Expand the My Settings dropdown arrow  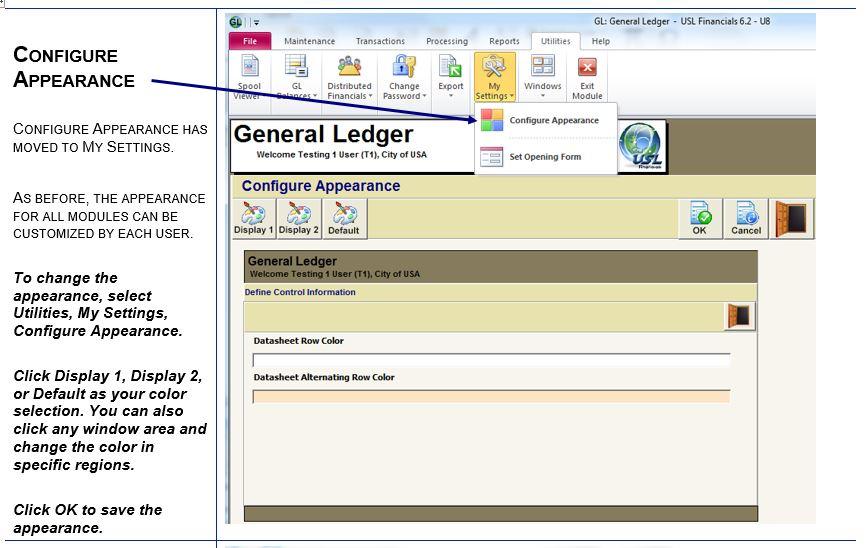(x=512, y=96)
